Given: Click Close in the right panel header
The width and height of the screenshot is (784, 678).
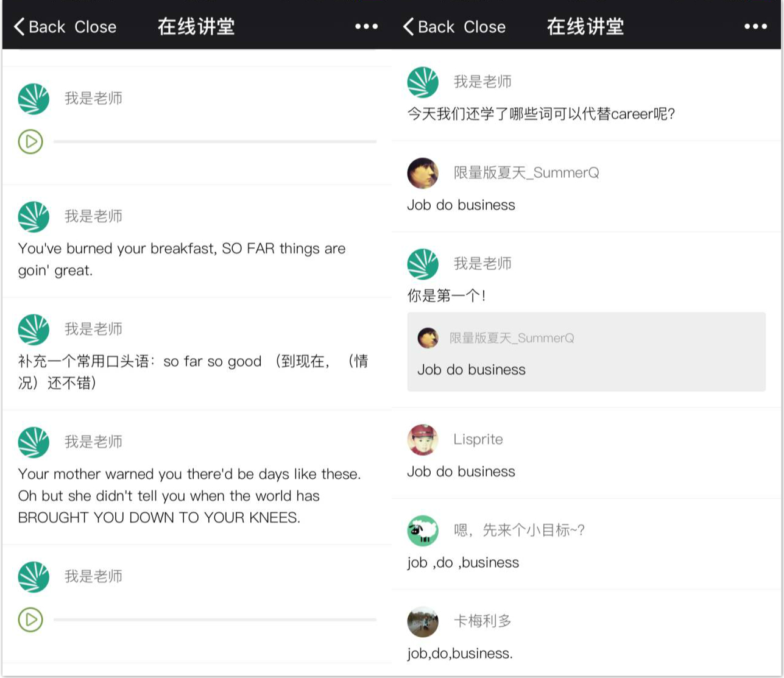Looking at the screenshot, I should (x=484, y=27).
